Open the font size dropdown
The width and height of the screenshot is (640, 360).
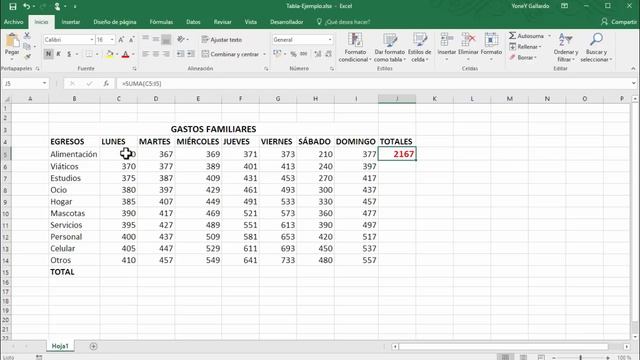(x=112, y=40)
